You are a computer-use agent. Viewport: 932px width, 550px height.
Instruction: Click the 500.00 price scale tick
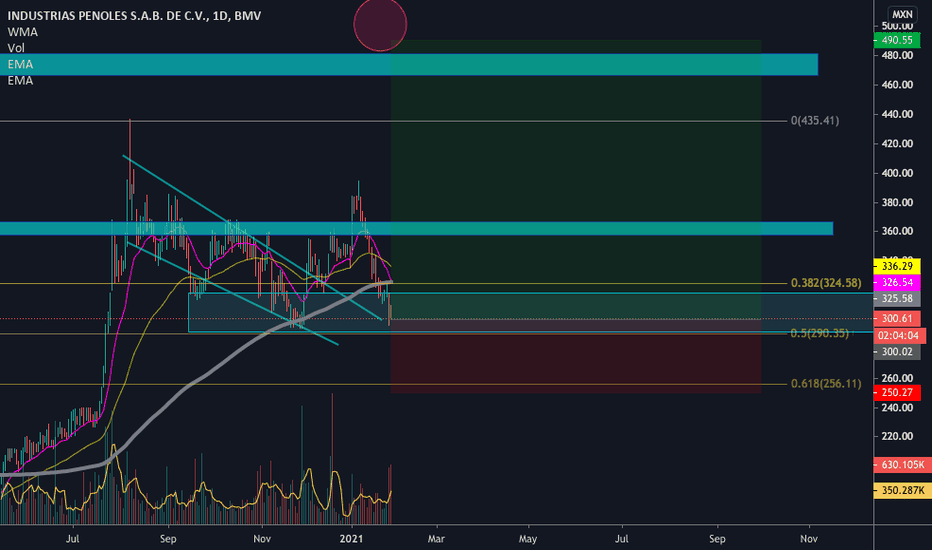897,26
